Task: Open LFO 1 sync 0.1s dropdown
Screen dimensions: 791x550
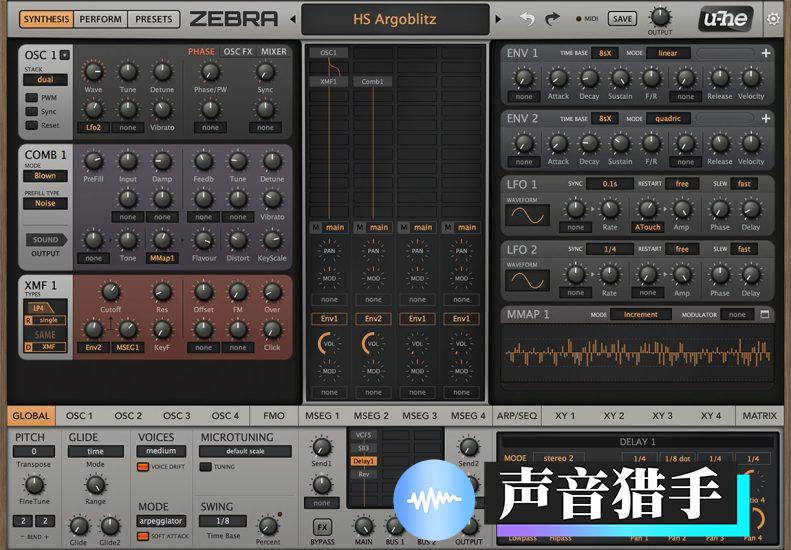Action: coord(610,184)
